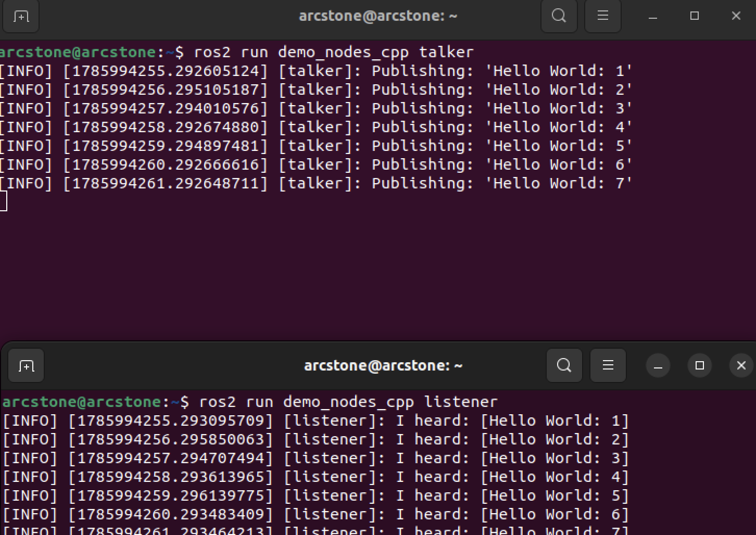The width and height of the screenshot is (756, 535).
Task: Open the hamburger menu of the talker terminal
Action: pyautogui.click(x=603, y=16)
